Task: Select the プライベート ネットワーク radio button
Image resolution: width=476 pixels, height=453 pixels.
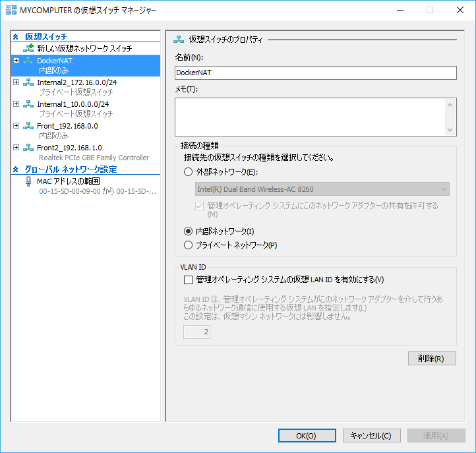Action: [x=188, y=245]
